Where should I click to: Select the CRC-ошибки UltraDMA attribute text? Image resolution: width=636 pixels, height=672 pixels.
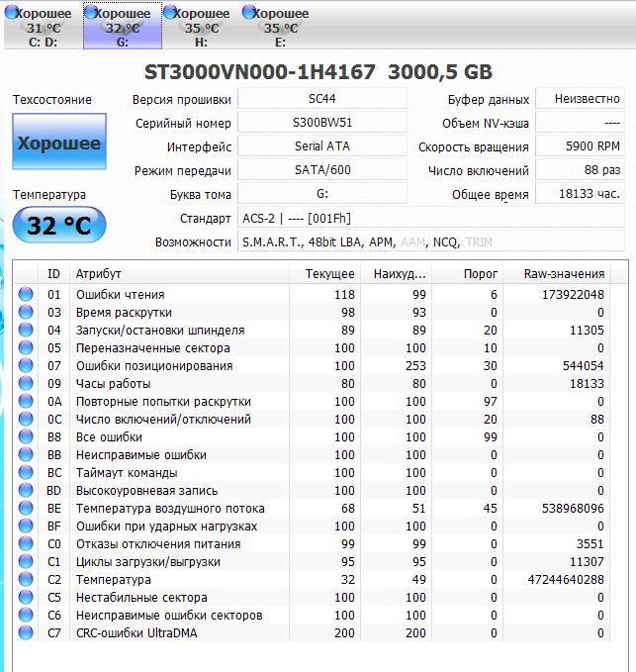pyautogui.click(x=136, y=633)
